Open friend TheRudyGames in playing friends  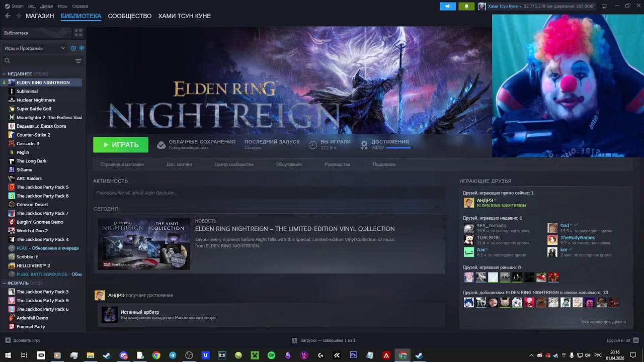tap(578, 238)
